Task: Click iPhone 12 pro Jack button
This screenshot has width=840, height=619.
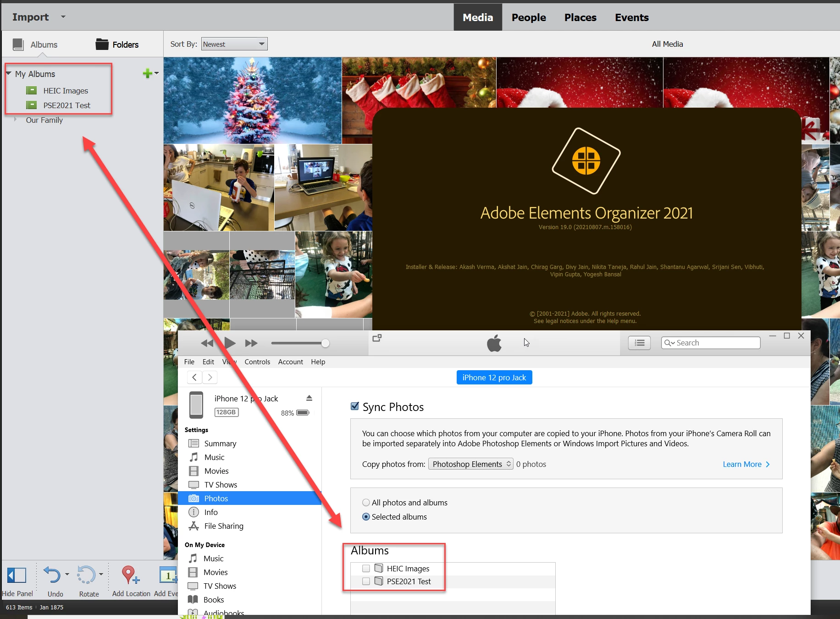Action: (494, 378)
